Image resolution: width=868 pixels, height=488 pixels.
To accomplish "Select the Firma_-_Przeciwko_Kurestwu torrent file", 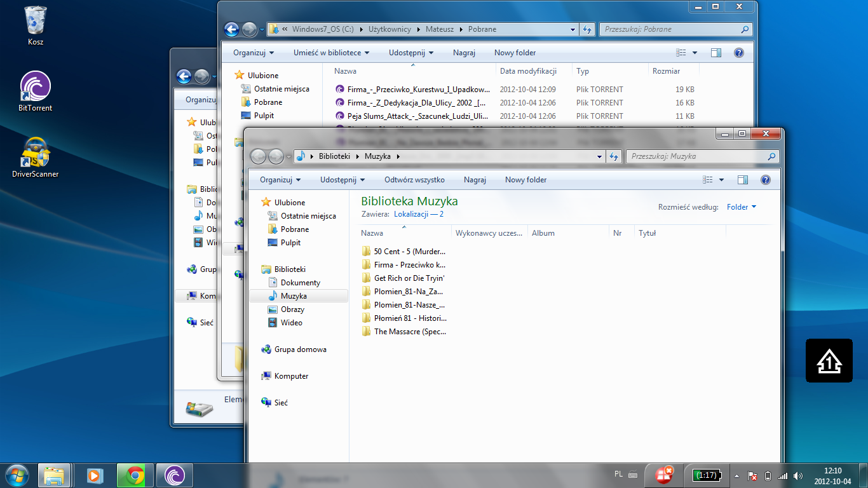I will coord(412,90).
